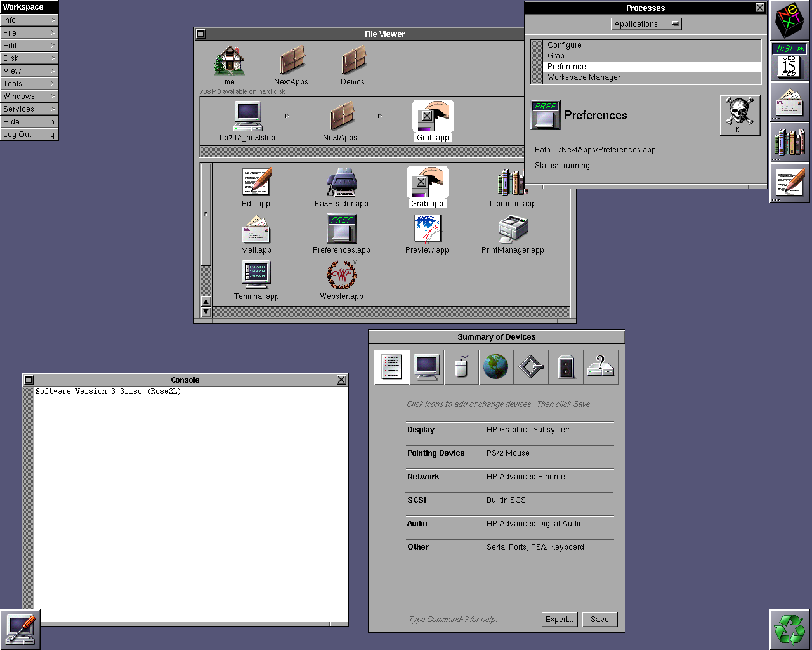The height and width of the screenshot is (650, 812).
Task: Open display devices monitor icon
Action: (x=426, y=367)
